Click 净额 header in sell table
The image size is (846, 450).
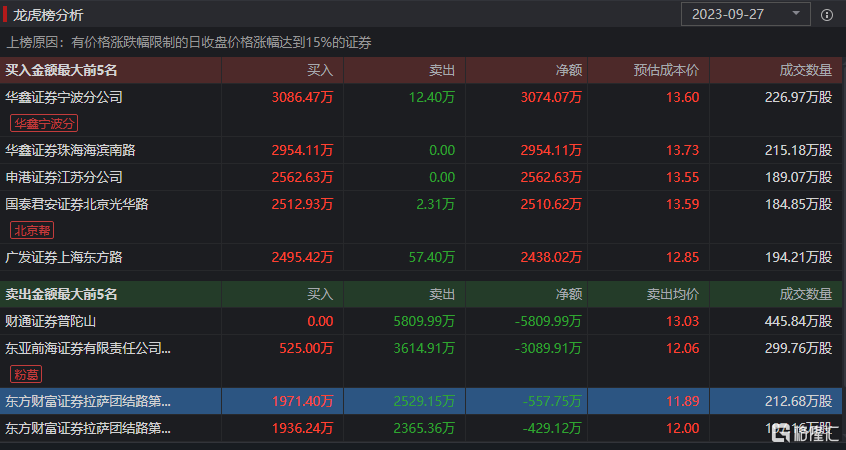click(x=569, y=294)
